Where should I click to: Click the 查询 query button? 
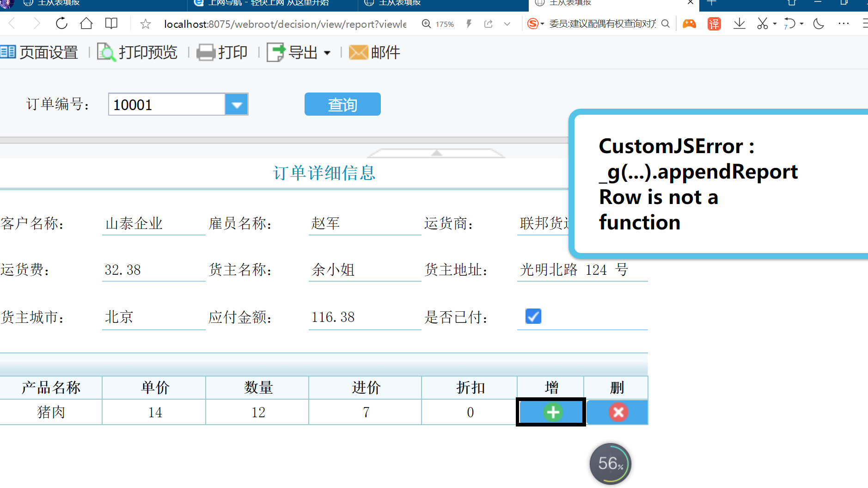click(x=342, y=105)
